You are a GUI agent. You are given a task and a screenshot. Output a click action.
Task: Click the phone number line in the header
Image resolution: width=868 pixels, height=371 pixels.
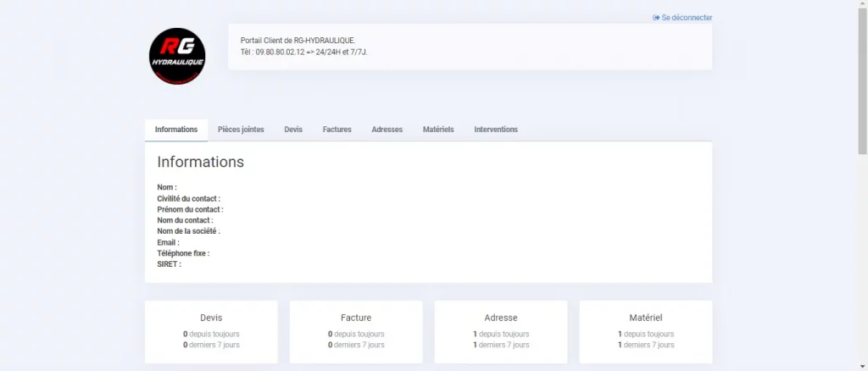point(304,52)
